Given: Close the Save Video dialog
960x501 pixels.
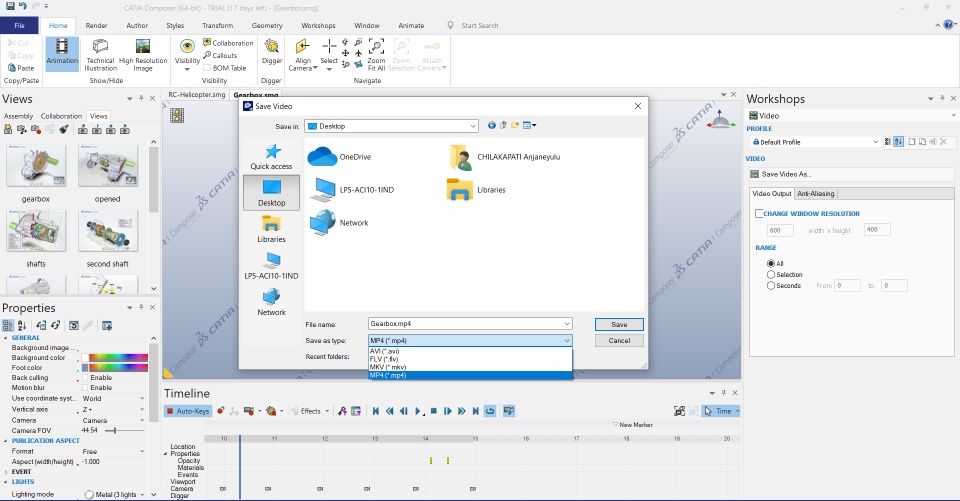Looking at the screenshot, I should coord(637,106).
